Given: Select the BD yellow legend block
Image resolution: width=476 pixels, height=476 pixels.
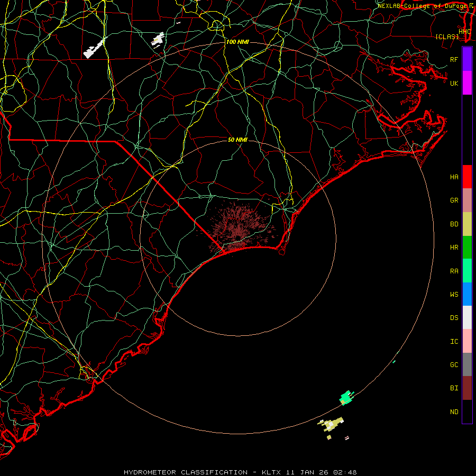Looking at the screenshot, I should [467, 224].
